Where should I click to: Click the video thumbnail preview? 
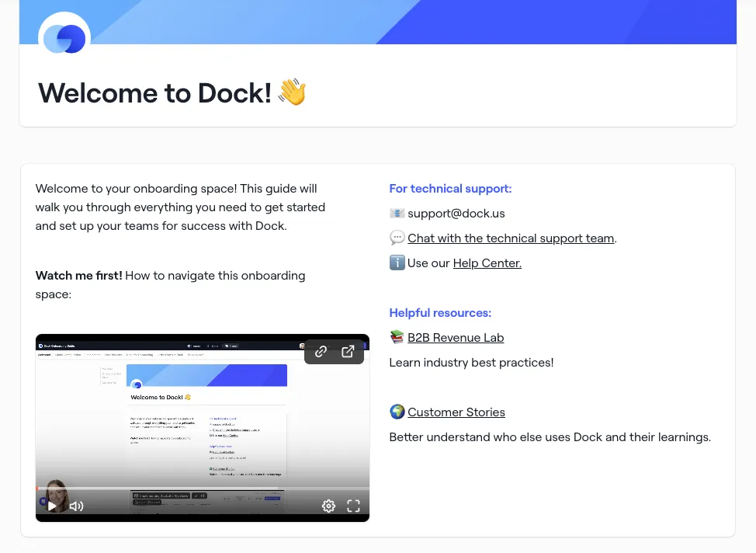[x=203, y=427]
